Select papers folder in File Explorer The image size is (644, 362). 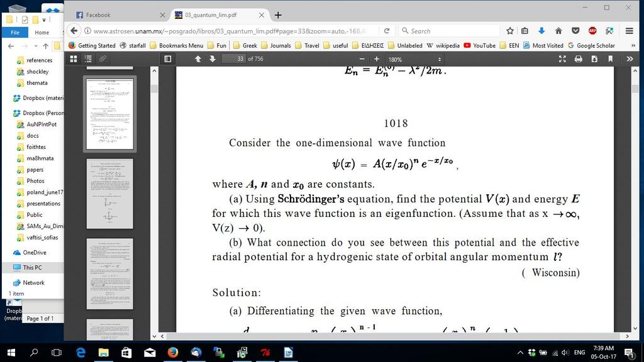point(30,170)
